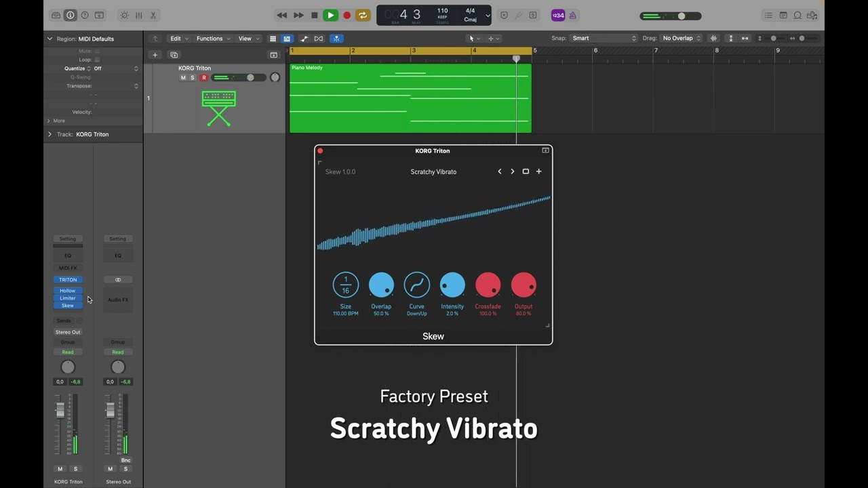Open Quick Help question mark icon
The height and width of the screenshot is (488, 868).
(85, 15)
